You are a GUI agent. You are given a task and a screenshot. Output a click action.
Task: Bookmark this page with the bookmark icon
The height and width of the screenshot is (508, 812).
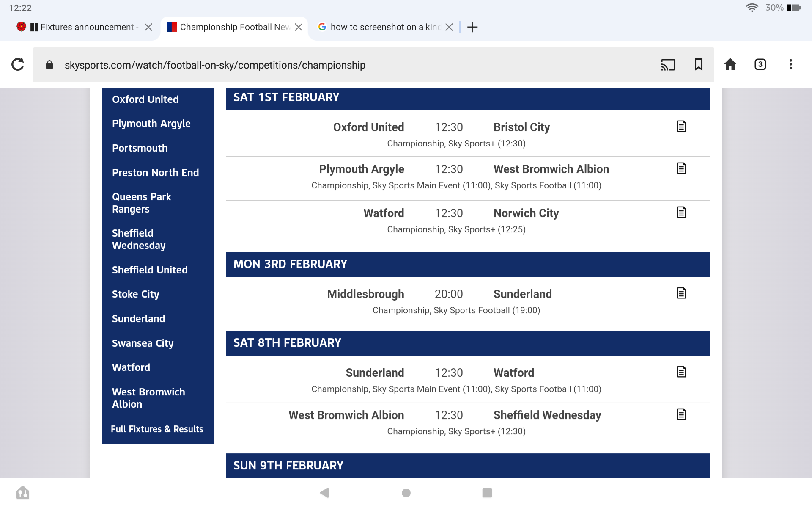[x=699, y=64]
